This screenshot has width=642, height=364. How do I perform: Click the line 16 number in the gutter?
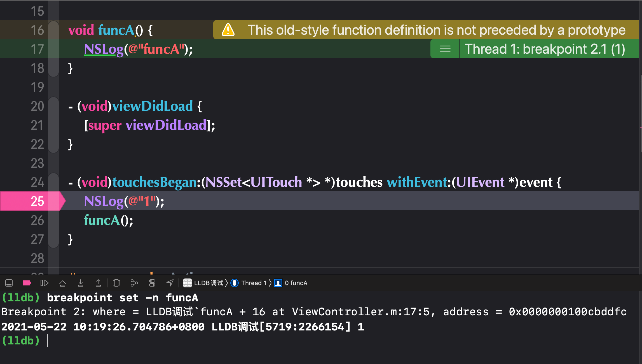(x=37, y=30)
